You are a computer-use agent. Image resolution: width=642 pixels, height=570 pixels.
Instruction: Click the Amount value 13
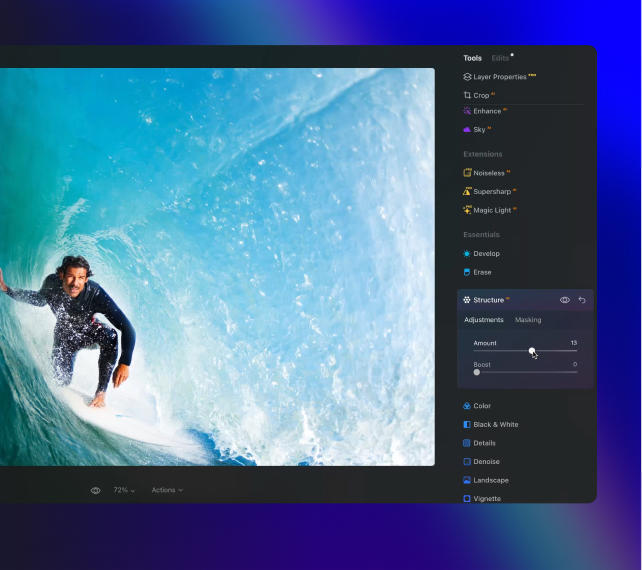coord(574,343)
